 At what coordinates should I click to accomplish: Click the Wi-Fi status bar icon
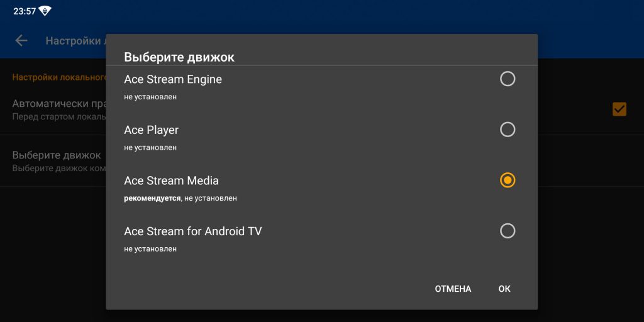45,11
